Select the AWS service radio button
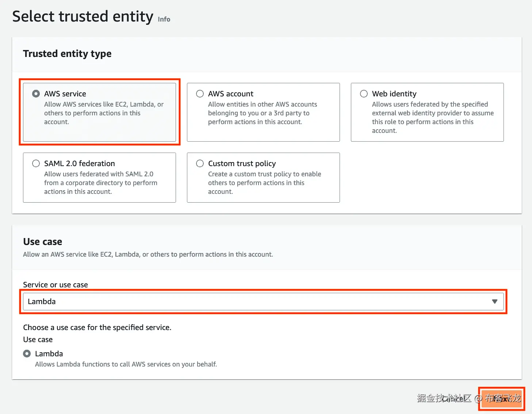This screenshot has width=532, height=414. click(36, 94)
